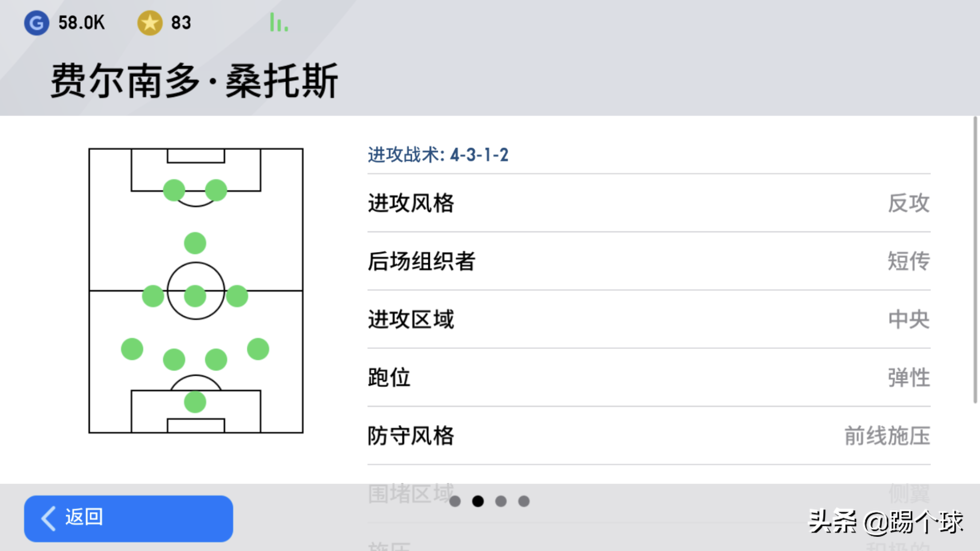
Task: Click the highlighted black carousel indicator
Action: tap(478, 501)
